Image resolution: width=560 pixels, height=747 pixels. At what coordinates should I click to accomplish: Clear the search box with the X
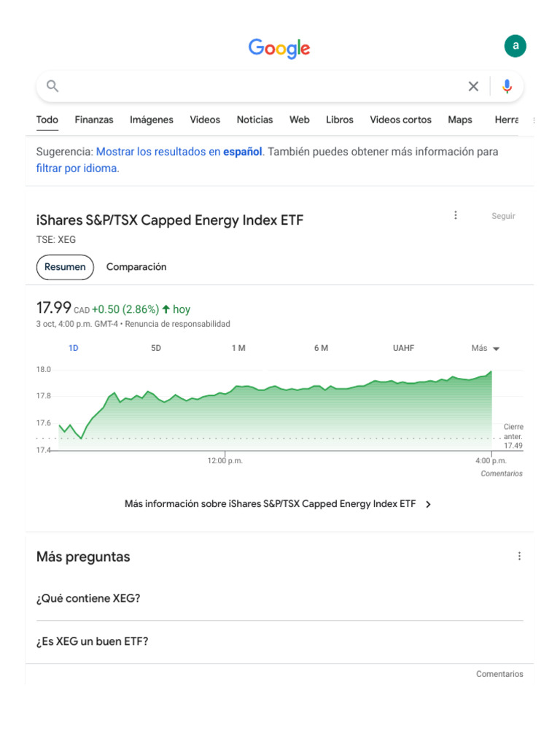pos(473,86)
